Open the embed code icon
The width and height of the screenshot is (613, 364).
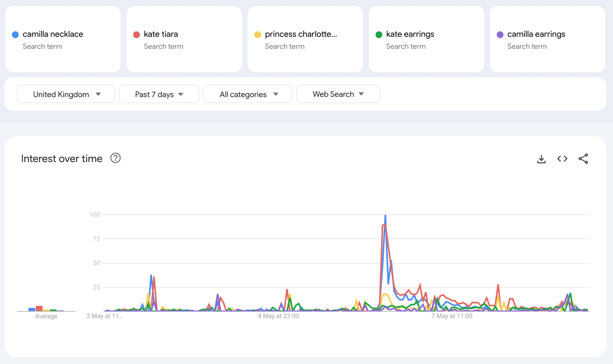coord(562,159)
